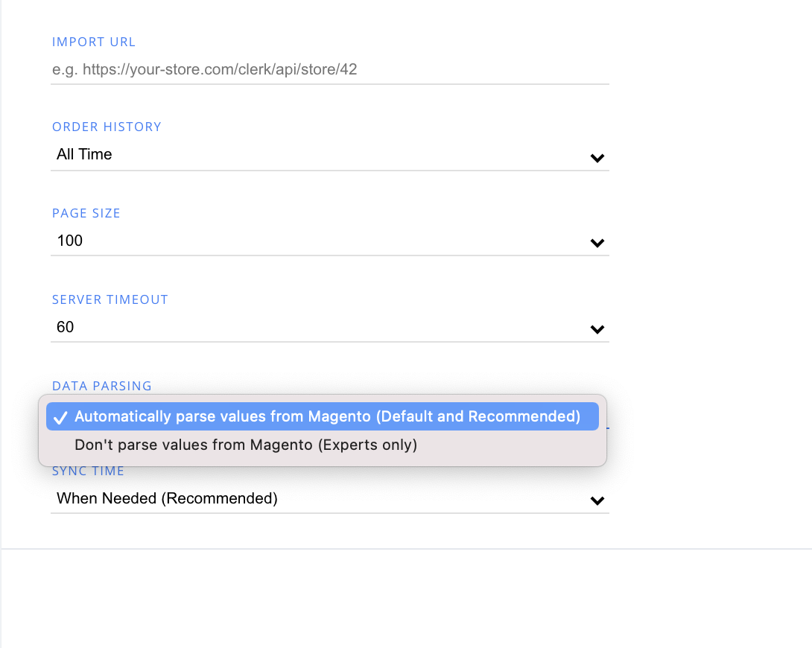
Task: Open the Server Timeout dropdown showing 60
Action: 329,327
